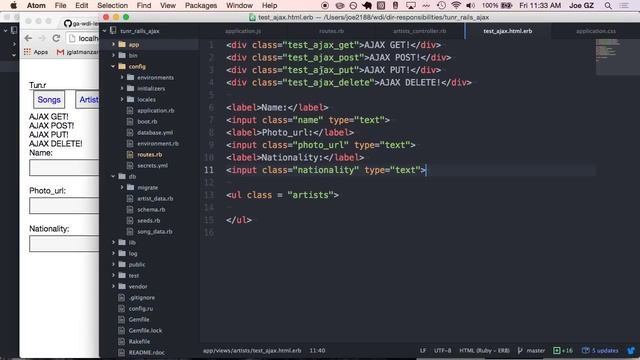Viewport: 640px width, 360px height.
Task: Open artist_data.rb file
Action: tap(155, 198)
